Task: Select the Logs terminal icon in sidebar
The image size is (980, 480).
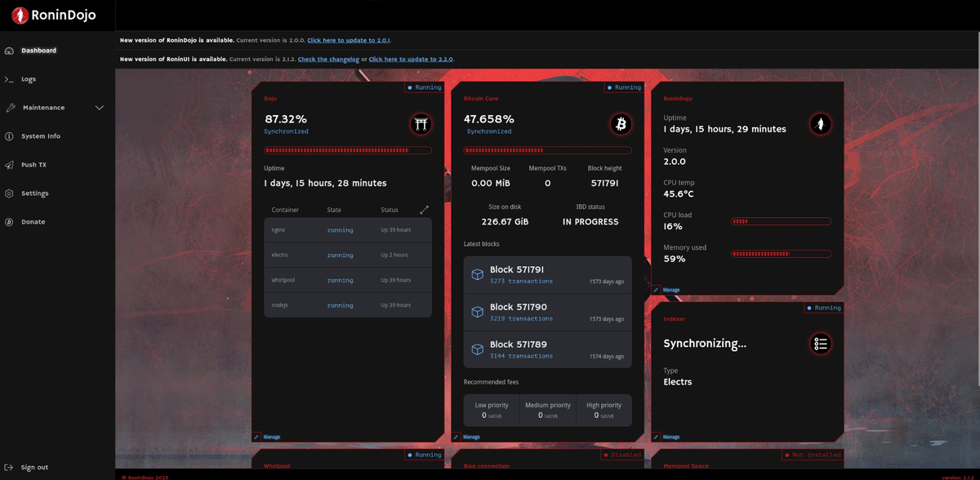Action: coord(10,78)
